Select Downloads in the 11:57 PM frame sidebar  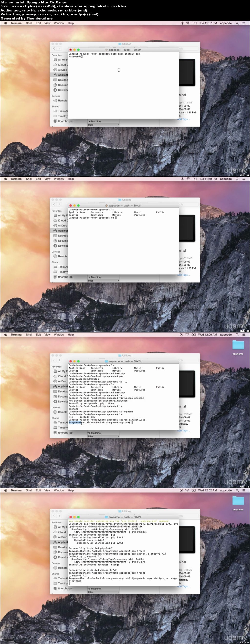pyautogui.click(x=60, y=90)
